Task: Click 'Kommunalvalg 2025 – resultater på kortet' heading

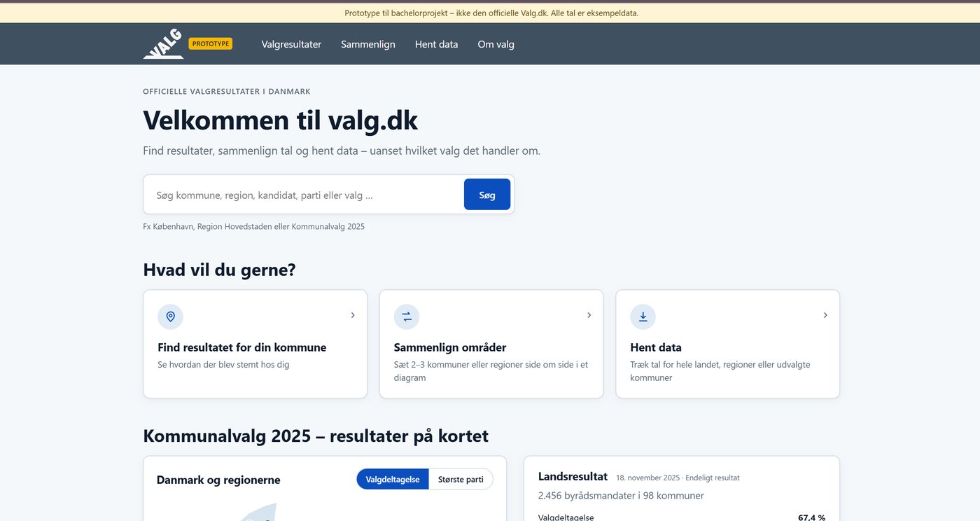Action: [x=316, y=436]
